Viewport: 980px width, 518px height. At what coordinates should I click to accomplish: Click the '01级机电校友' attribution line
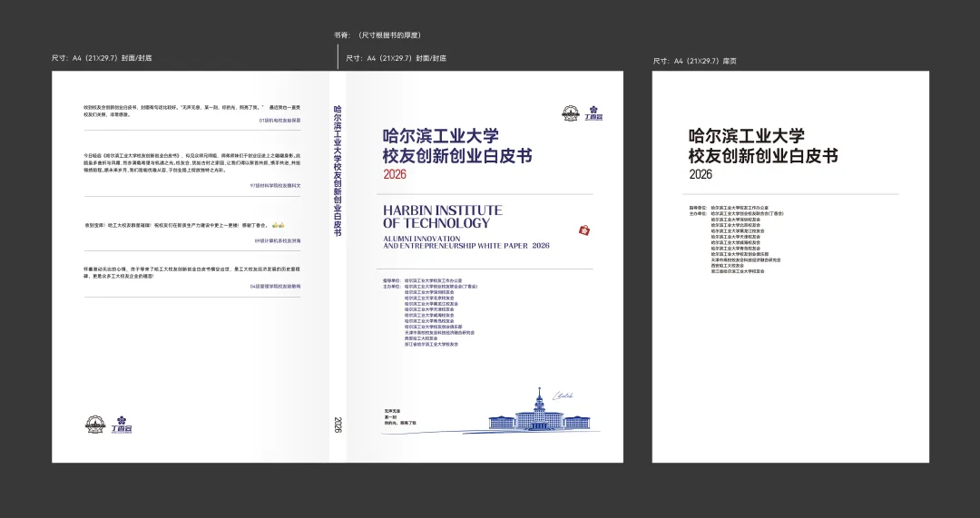pos(280,121)
